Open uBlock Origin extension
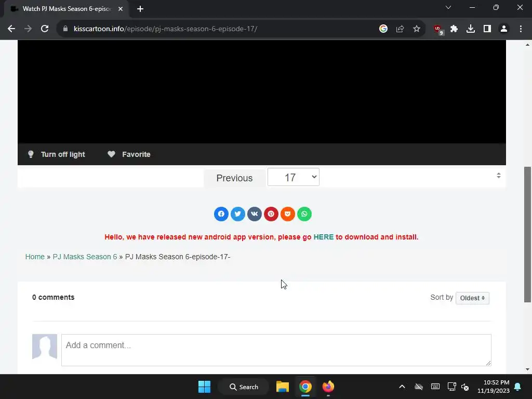This screenshot has width=532, height=399. [438, 30]
